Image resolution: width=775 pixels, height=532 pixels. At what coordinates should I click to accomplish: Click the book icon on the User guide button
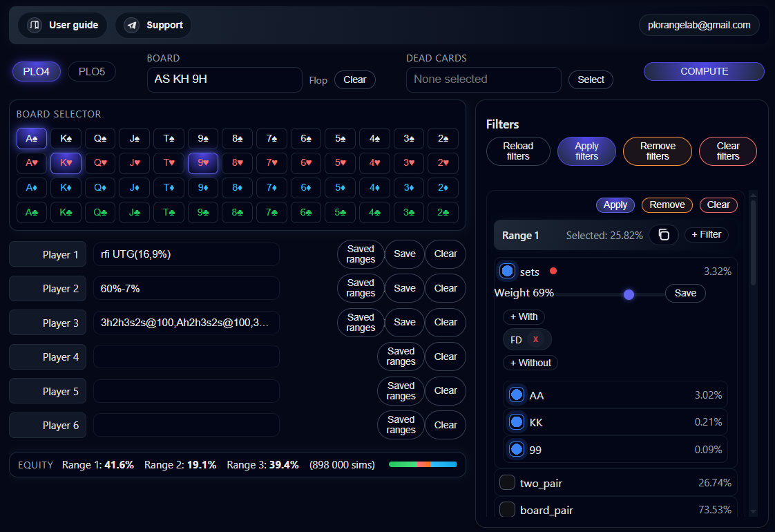point(33,25)
